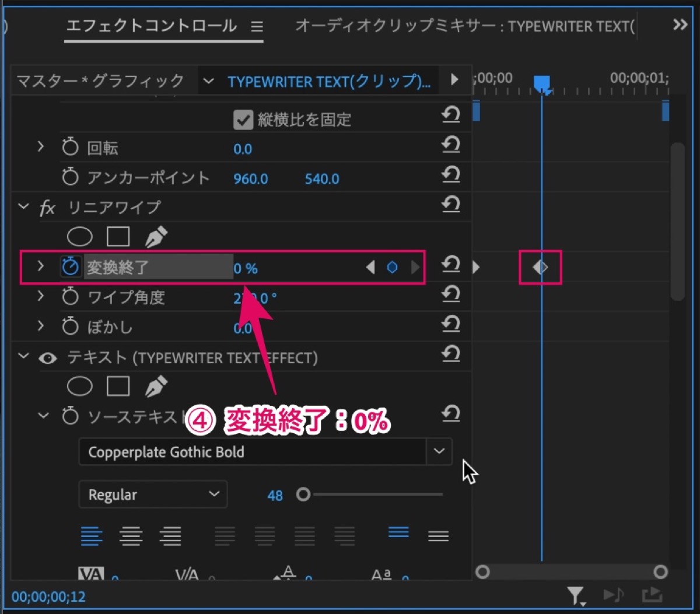This screenshot has width=700, height=614.
Task: Click 変換終了 value 0 %
Action: pos(246,268)
